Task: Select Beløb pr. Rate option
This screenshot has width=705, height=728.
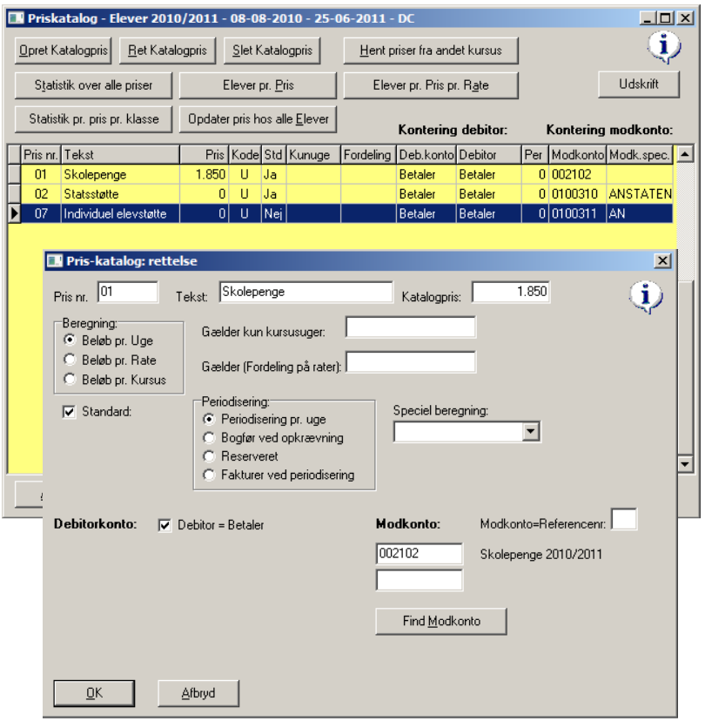Action: (69, 360)
